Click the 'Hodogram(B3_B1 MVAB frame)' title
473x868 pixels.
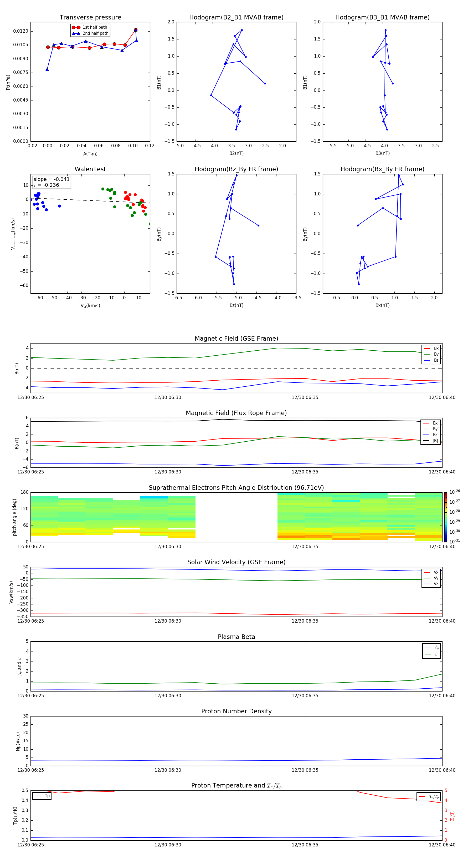tap(382, 17)
